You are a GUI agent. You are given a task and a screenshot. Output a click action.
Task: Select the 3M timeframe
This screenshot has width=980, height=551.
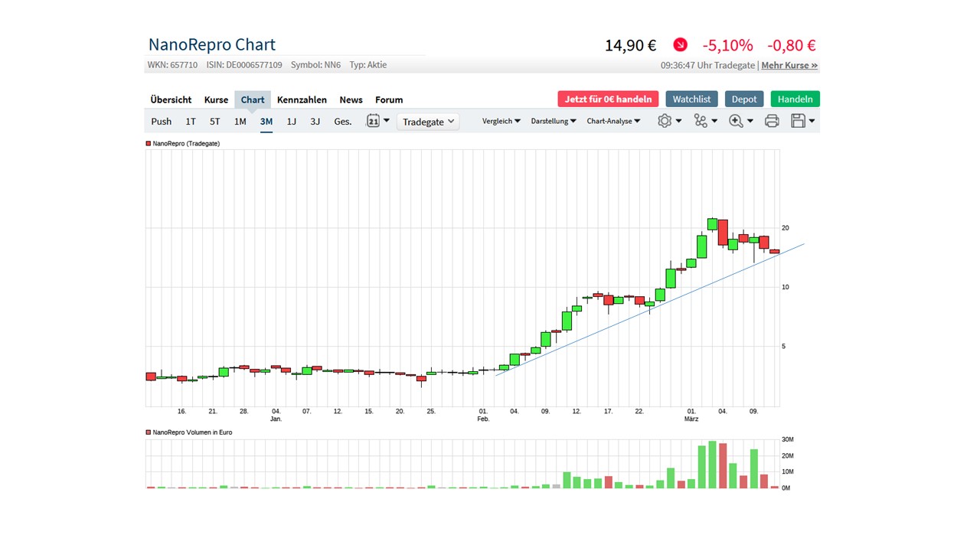coord(266,121)
